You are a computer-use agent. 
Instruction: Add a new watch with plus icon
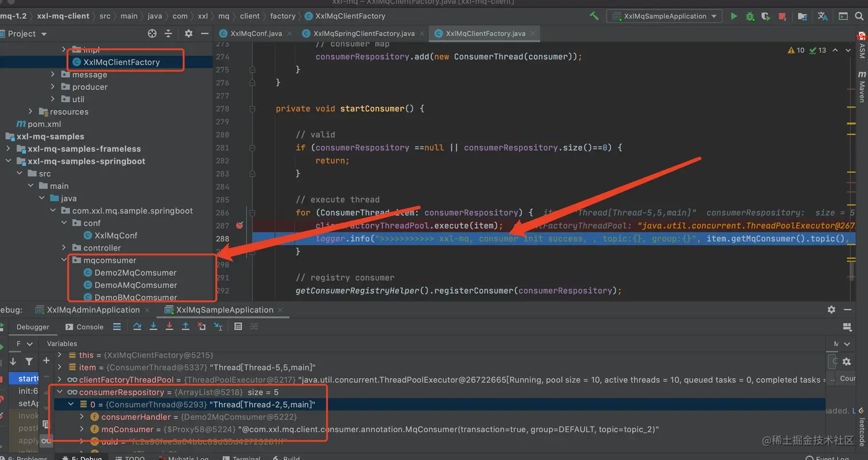click(46, 361)
